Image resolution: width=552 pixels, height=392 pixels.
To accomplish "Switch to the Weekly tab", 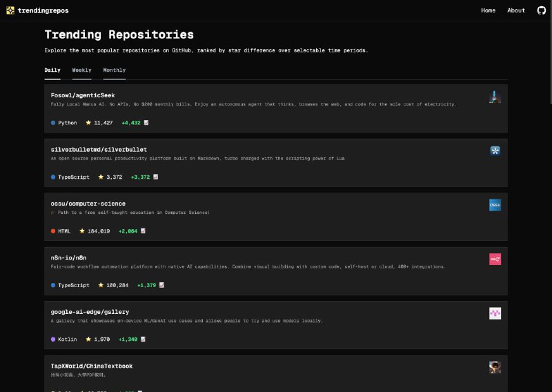I will (x=81, y=70).
